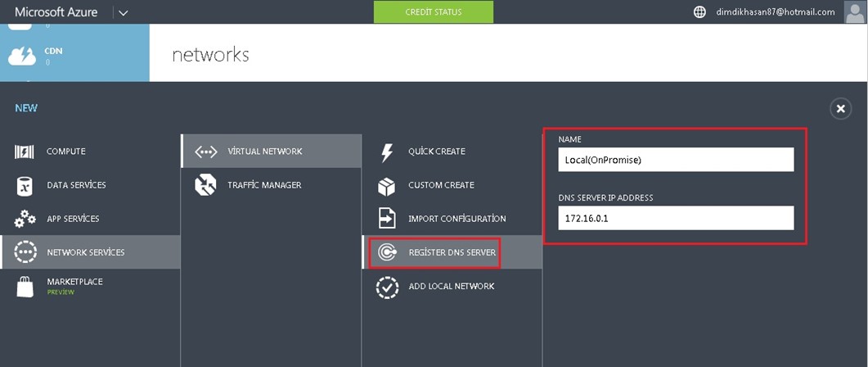
Task: Choose QUICK CREATE option
Action: click(x=452, y=152)
